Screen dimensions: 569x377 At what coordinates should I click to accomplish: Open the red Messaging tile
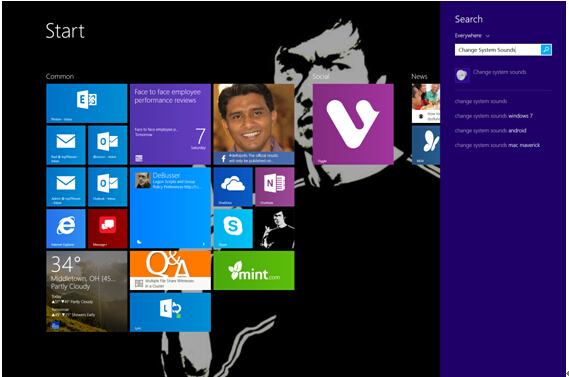click(108, 229)
